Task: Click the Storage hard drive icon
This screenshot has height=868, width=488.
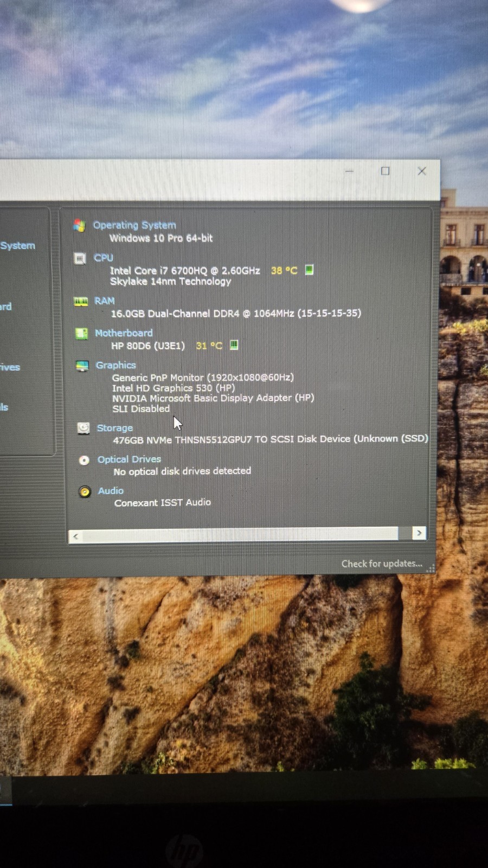Action: click(83, 428)
